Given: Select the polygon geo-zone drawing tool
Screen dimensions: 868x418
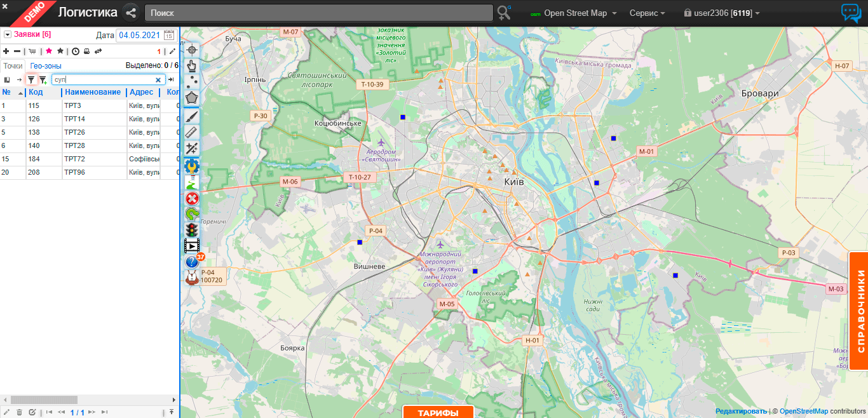Looking at the screenshot, I should [192, 98].
